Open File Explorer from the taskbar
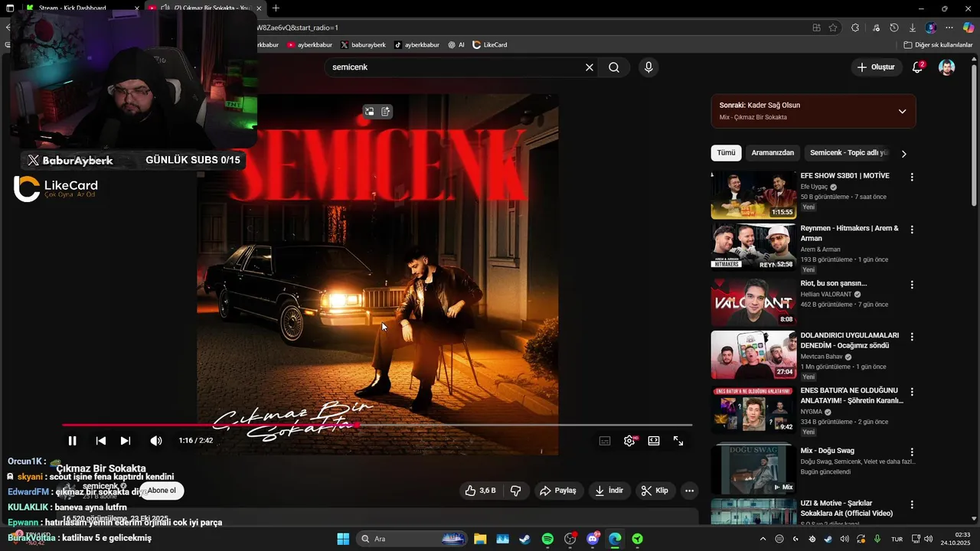 480,539
